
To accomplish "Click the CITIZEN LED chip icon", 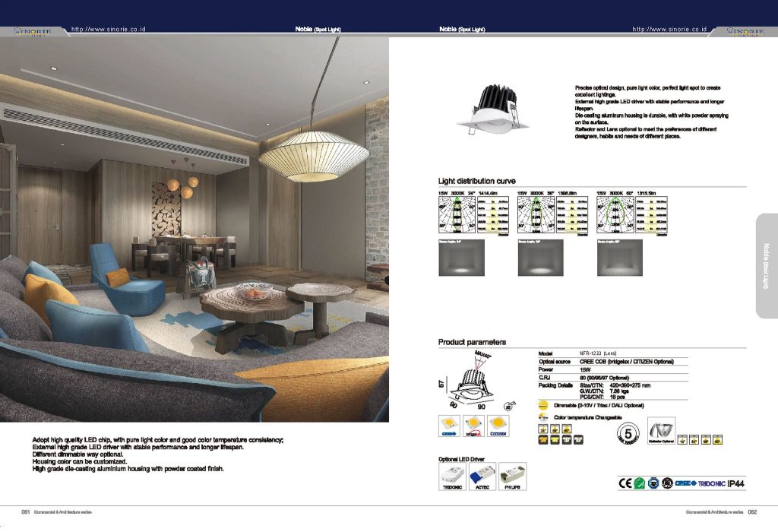I will (x=498, y=426).
